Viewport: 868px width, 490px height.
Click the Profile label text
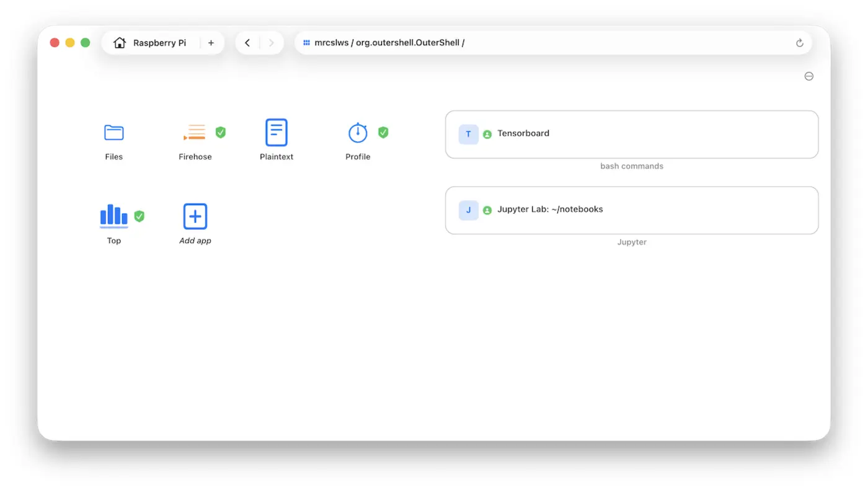pyautogui.click(x=358, y=157)
